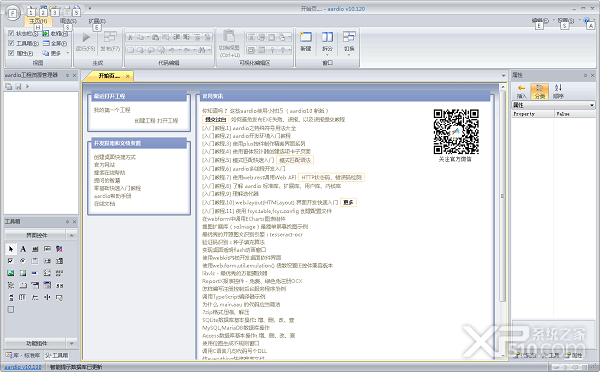
Task: Click the Switch window icon
Action: point(349,37)
